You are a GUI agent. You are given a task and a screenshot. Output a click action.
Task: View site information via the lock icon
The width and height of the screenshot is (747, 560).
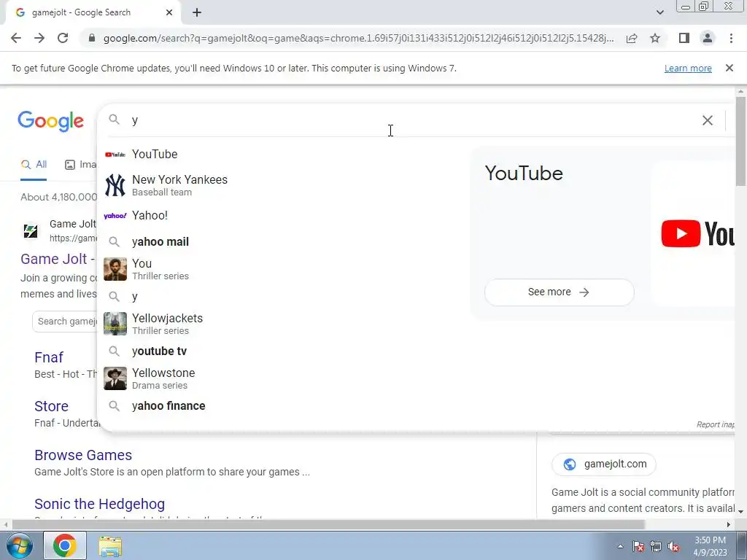coord(92,38)
